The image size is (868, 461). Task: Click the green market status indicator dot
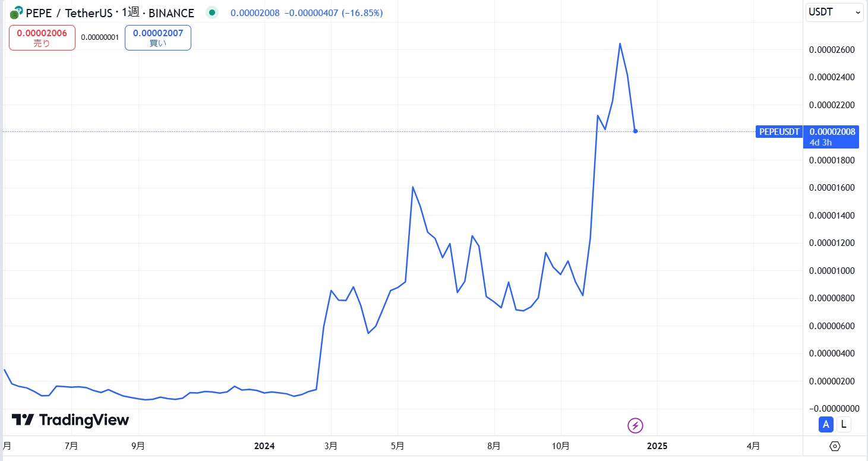(x=212, y=12)
